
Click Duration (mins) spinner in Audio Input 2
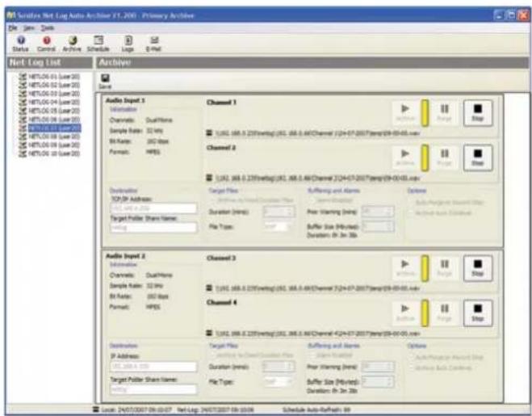click(x=279, y=367)
